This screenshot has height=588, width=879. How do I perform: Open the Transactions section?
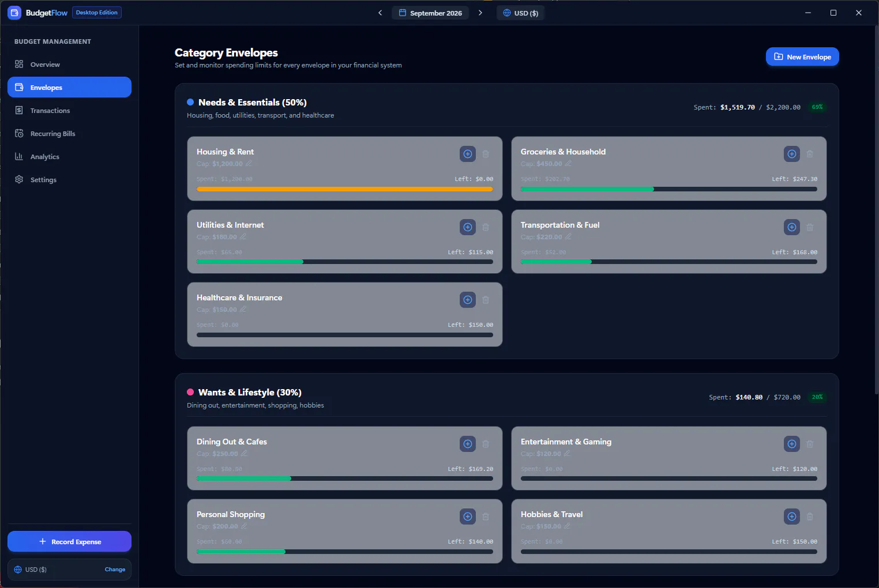point(69,111)
